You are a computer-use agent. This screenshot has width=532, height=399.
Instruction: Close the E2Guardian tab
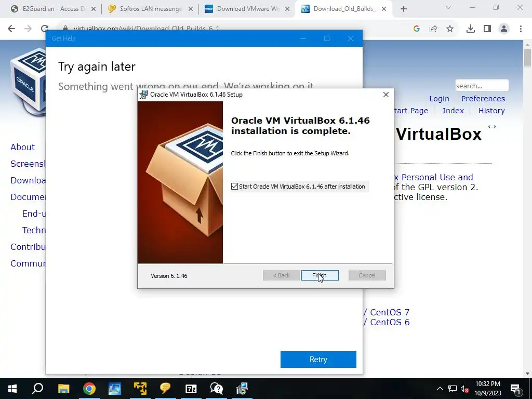point(94,9)
